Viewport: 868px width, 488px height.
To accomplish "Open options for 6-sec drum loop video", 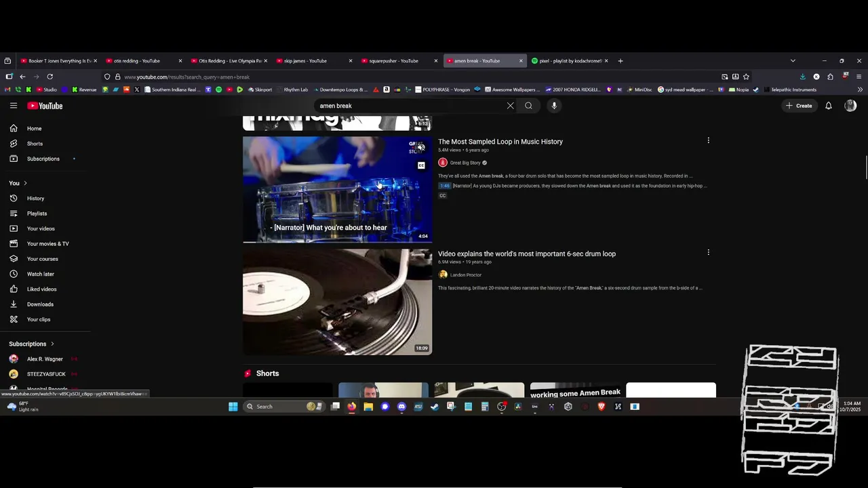I will coord(708,252).
